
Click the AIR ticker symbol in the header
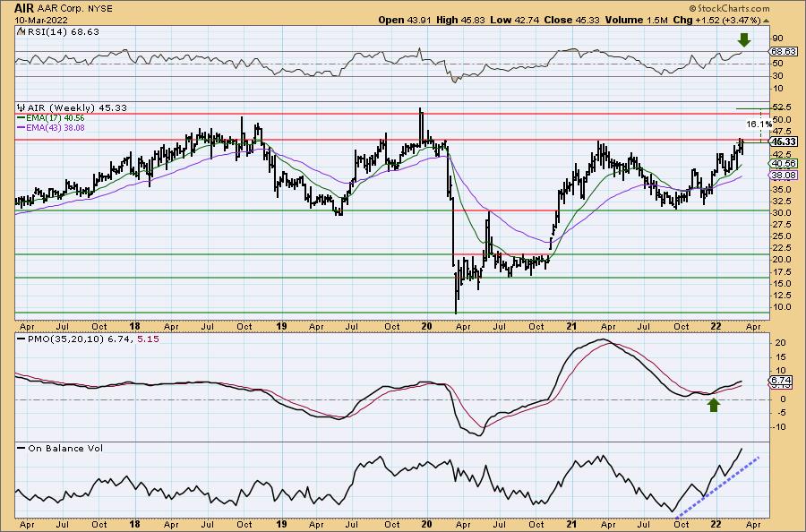coord(23,8)
